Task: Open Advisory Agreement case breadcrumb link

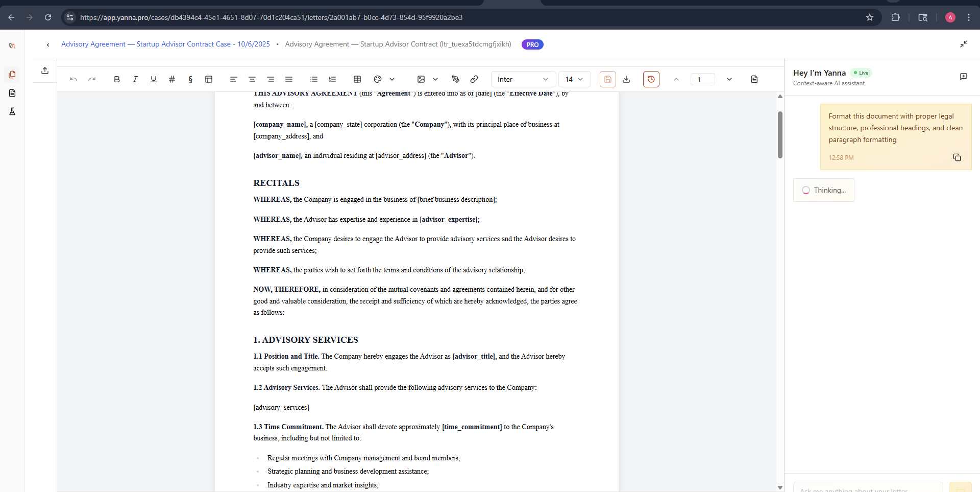Action: coord(165,44)
